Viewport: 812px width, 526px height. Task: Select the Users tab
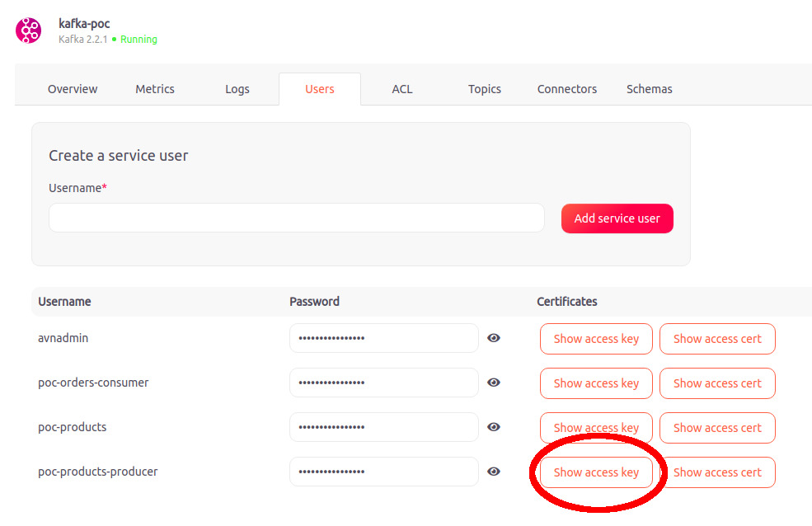pyautogui.click(x=320, y=89)
